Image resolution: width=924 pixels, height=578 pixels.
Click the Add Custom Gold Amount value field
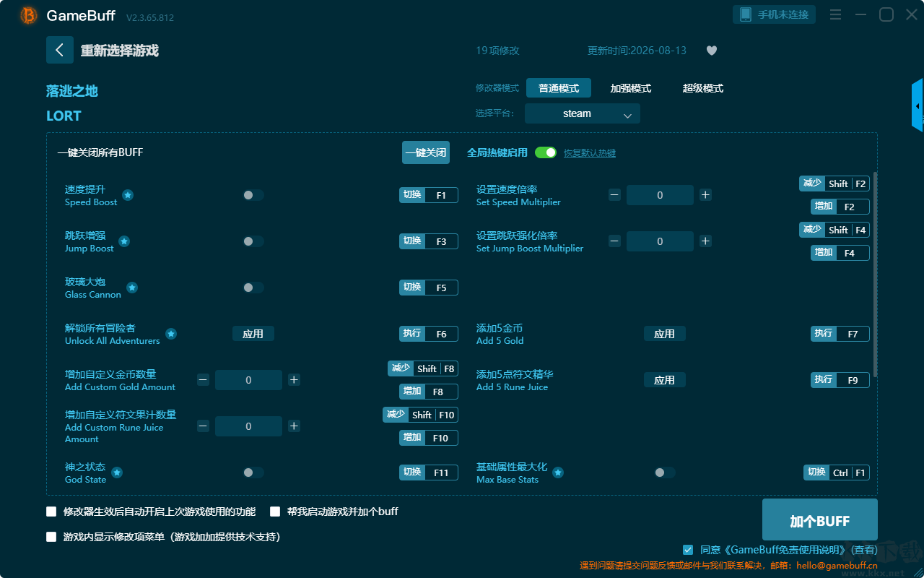(248, 380)
